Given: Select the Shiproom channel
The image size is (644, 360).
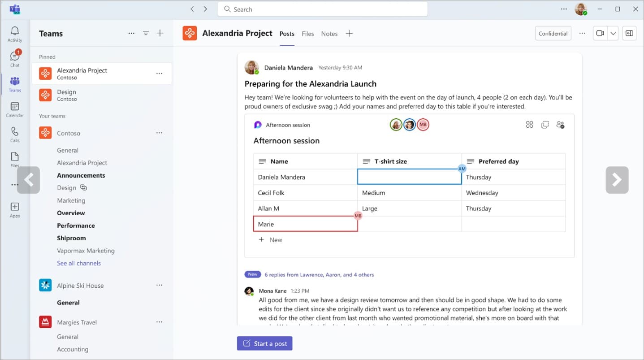Looking at the screenshot, I should tap(71, 238).
